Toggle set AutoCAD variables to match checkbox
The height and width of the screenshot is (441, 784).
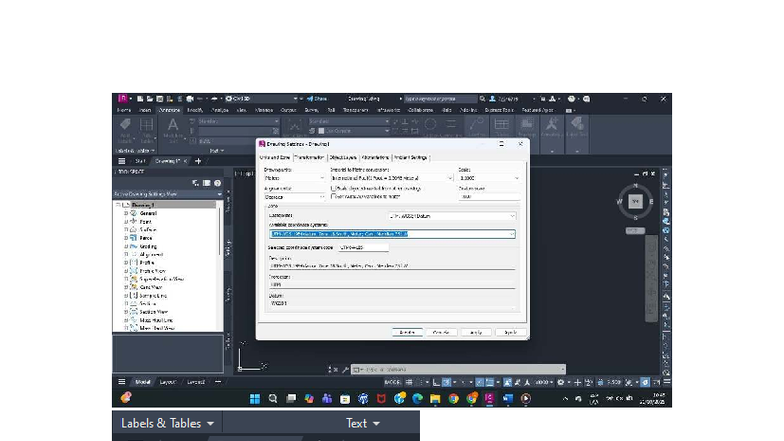click(333, 196)
